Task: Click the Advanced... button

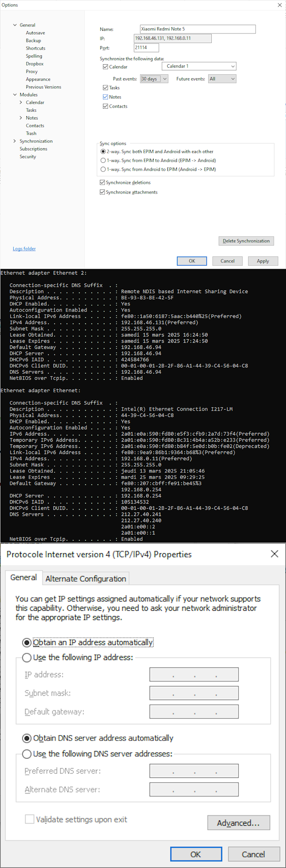Action: point(238,823)
